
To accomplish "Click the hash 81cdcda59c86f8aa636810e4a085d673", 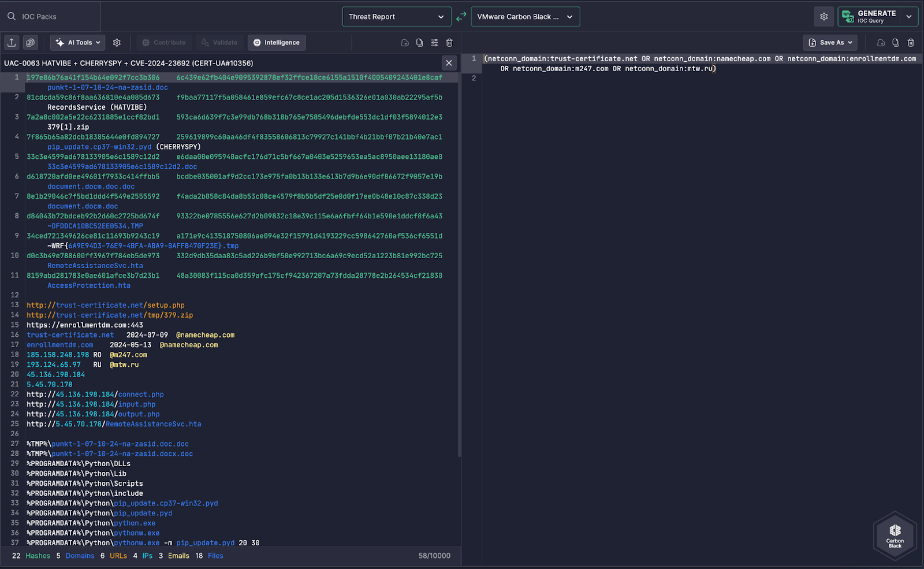I will [x=93, y=97].
